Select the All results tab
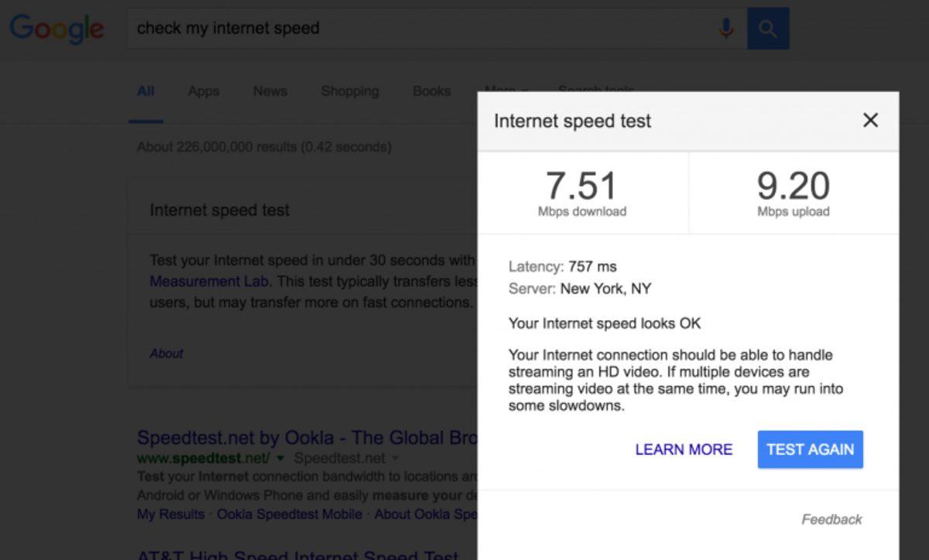 (x=145, y=91)
